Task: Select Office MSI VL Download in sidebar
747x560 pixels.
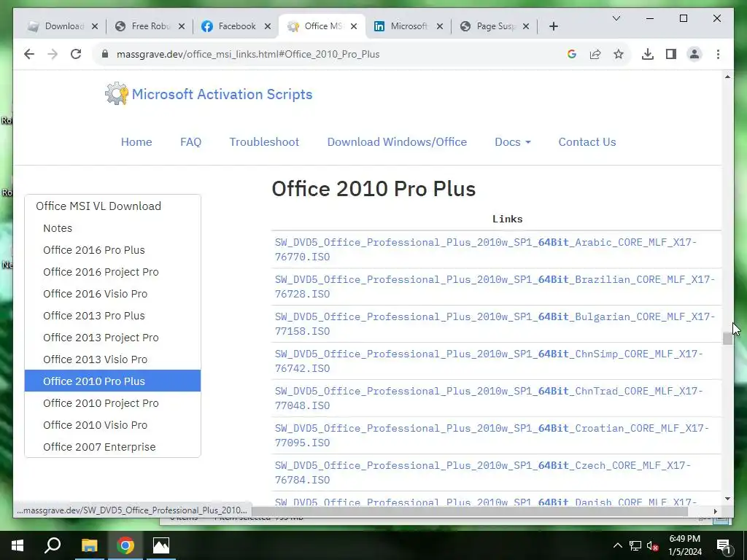Action: [x=112, y=206]
